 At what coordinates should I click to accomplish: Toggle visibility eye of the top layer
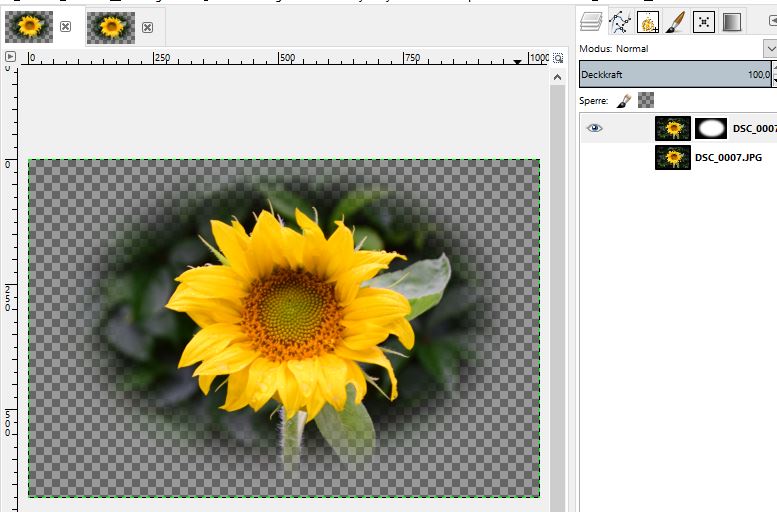[595, 128]
